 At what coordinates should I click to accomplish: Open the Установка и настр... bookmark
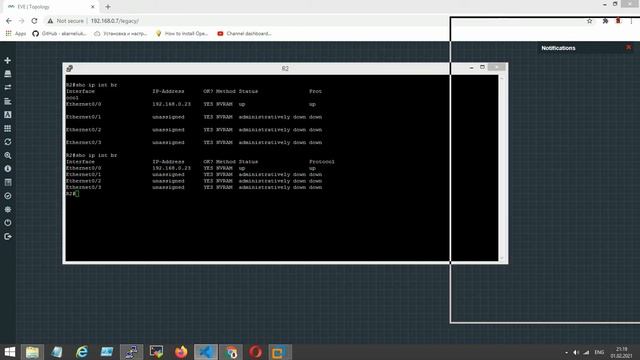coord(120,33)
